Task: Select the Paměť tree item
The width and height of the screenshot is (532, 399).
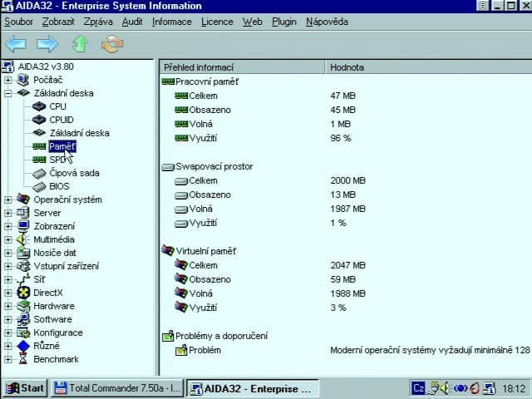Action: [62, 146]
